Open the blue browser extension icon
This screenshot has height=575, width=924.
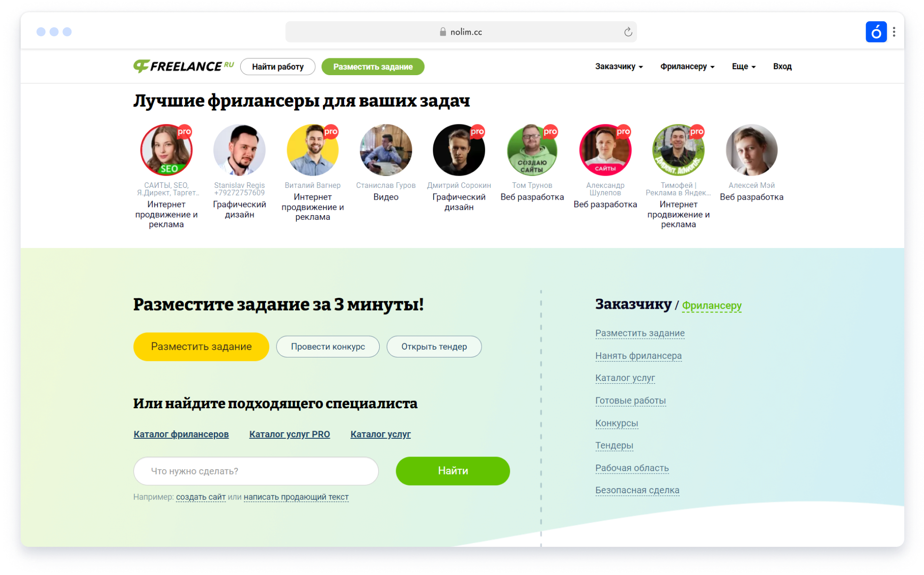[876, 32]
